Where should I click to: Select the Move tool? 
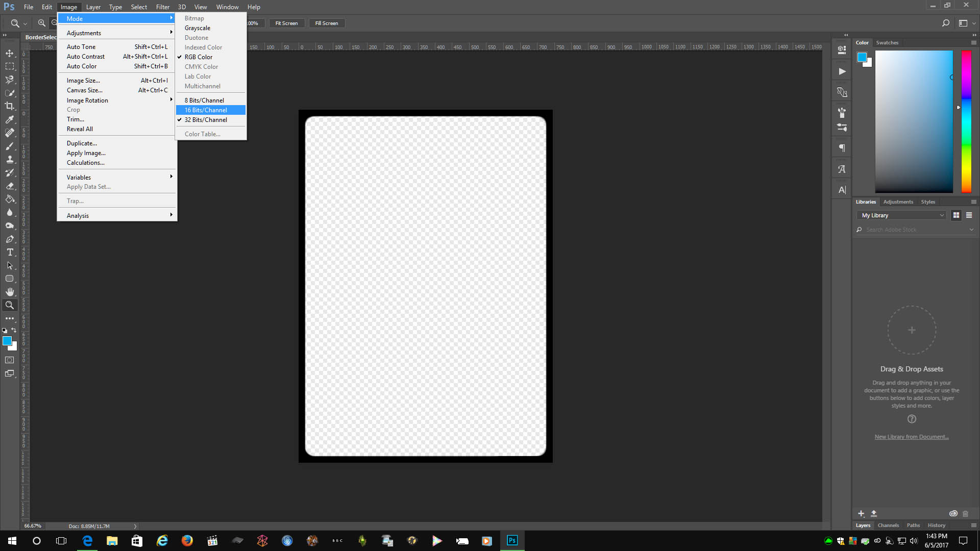click(x=10, y=53)
